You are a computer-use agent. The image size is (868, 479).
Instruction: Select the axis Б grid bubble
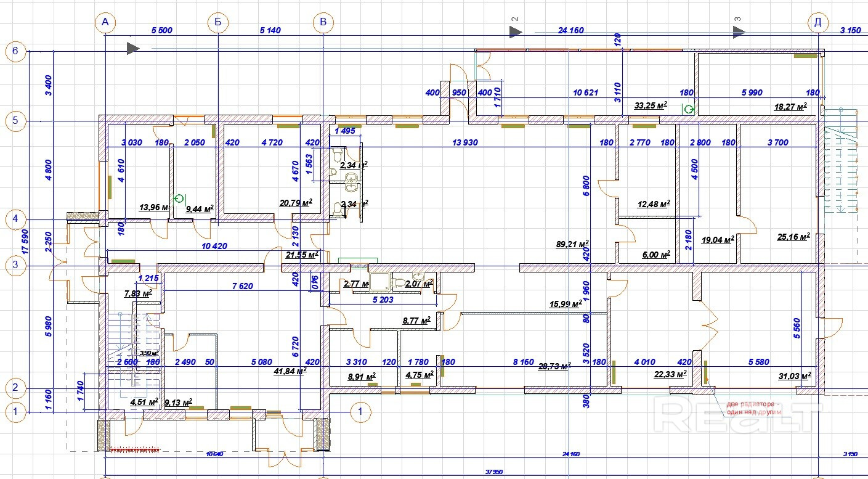pos(218,23)
